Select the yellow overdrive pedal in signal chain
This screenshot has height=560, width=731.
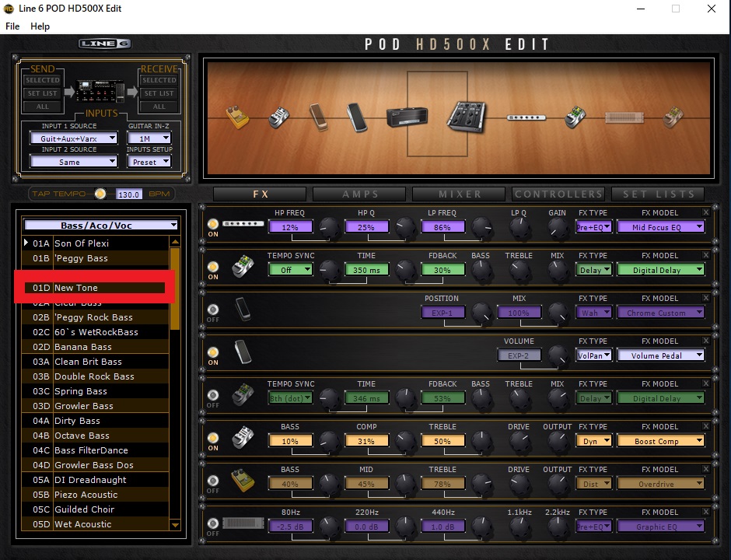pos(237,117)
